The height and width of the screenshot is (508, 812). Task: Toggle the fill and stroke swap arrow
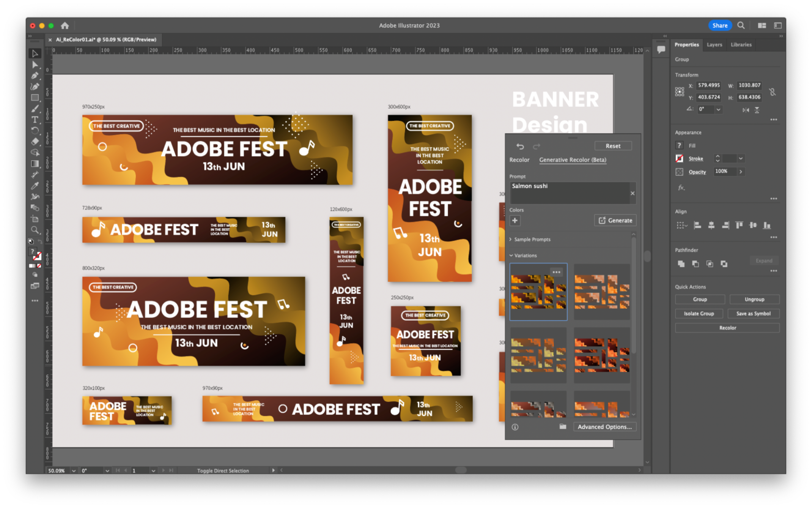pos(40,242)
